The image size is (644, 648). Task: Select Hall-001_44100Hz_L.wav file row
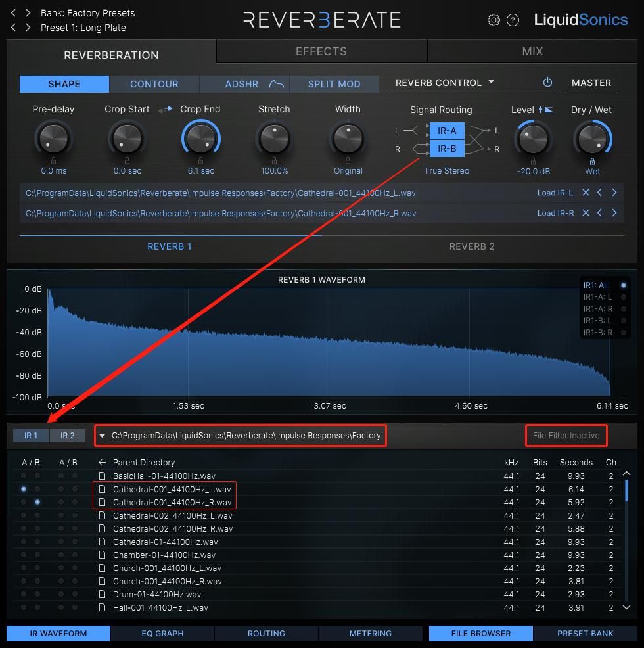point(318,607)
